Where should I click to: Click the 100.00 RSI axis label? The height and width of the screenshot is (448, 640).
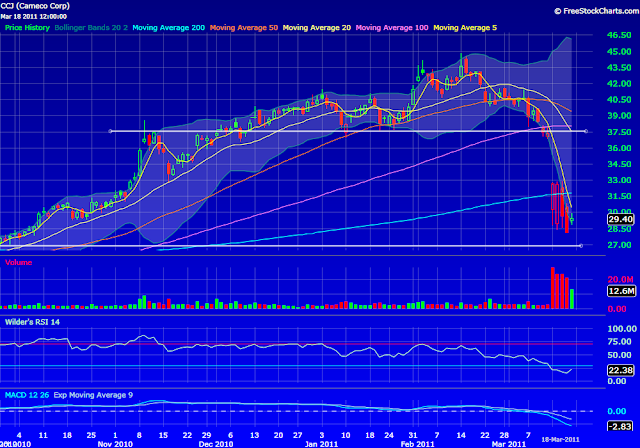(622, 328)
